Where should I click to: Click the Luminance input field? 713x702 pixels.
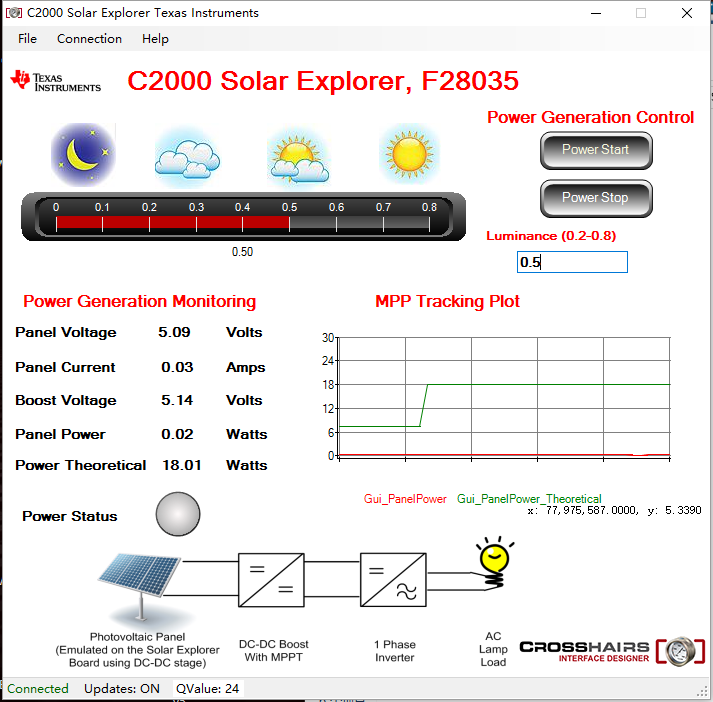coord(572,262)
